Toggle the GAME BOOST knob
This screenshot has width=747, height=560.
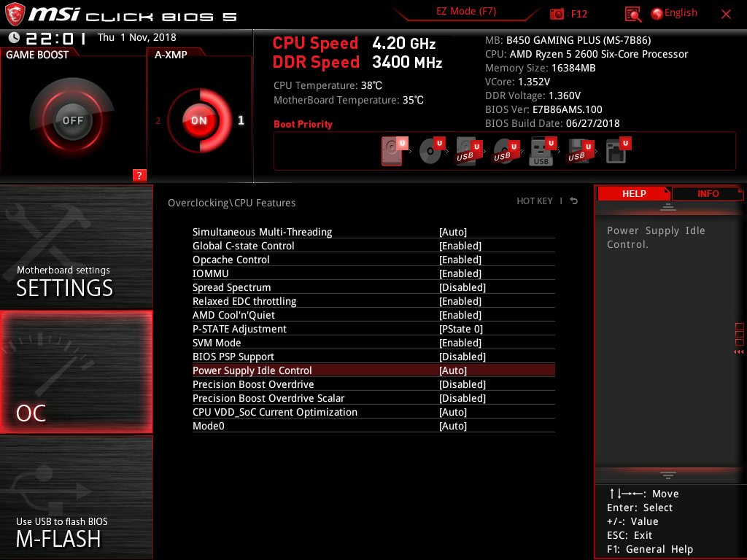click(x=72, y=120)
